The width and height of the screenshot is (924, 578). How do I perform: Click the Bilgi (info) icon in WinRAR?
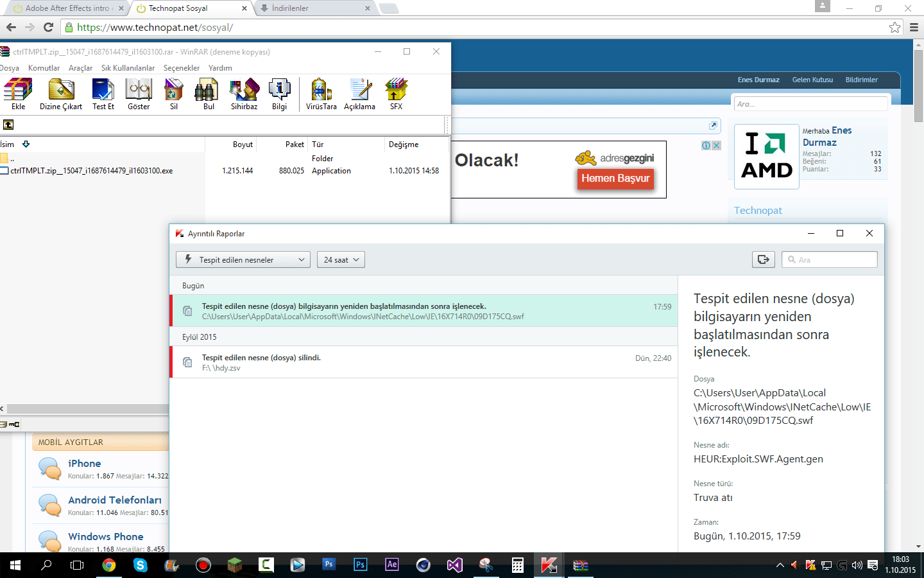point(280,94)
